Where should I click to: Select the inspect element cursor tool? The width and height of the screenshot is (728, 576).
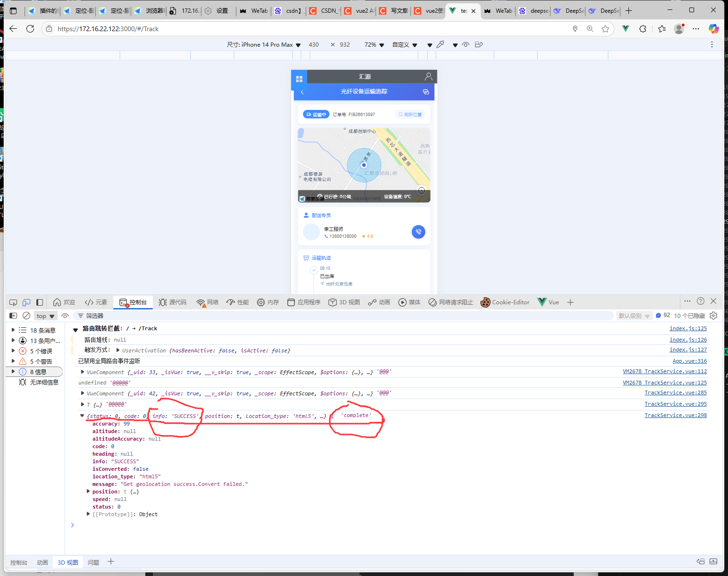pos(13,302)
